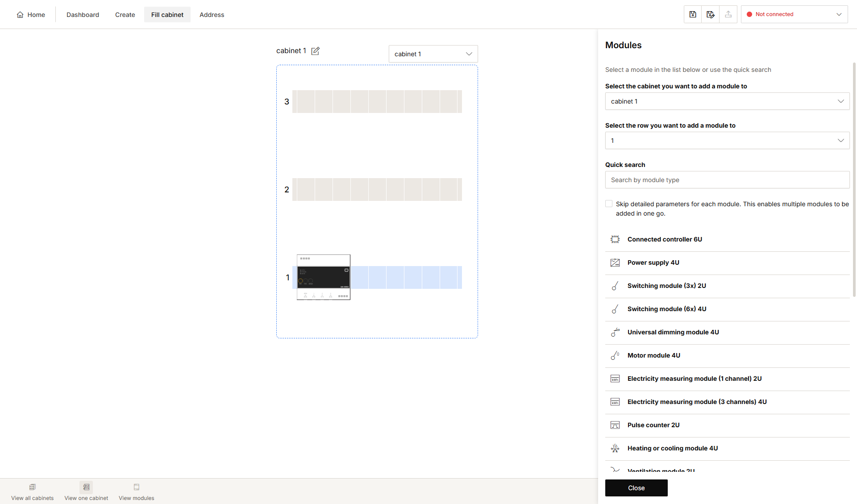Viewport: 857px width, 504px height.
Task: Open the Not connected status dropdown
Action: (794, 14)
